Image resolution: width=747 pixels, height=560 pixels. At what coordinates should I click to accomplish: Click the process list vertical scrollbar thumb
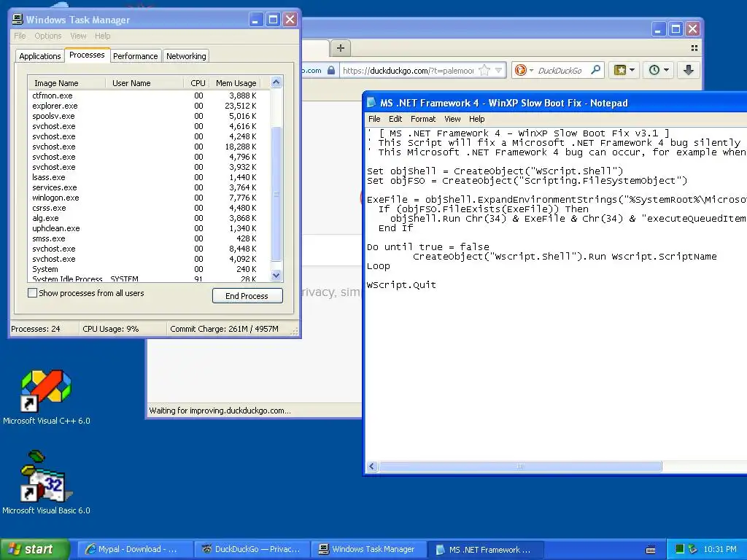[276, 194]
